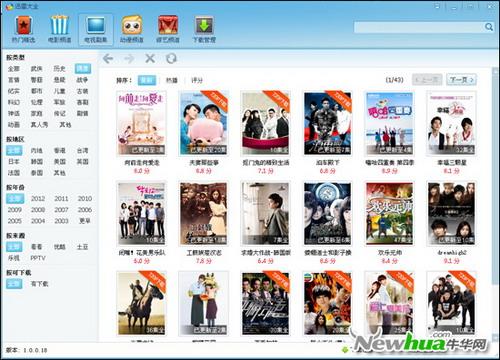
Task: Click the 求婚大作战-韩国版 title text
Action: coord(266,253)
